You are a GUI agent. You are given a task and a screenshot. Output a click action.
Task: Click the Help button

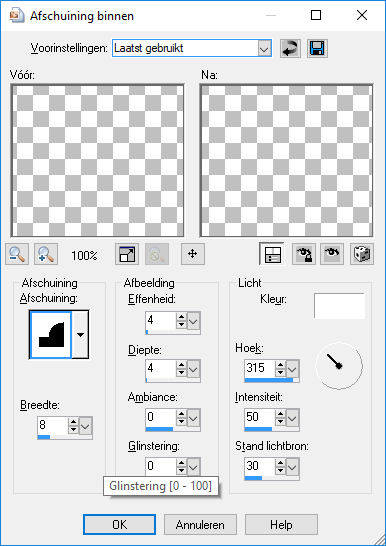click(x=281, y=524)
